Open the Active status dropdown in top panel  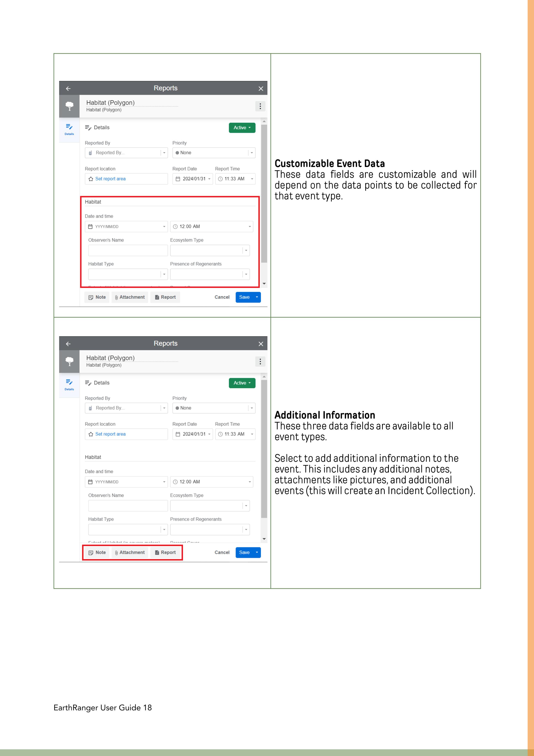(242, 128)
